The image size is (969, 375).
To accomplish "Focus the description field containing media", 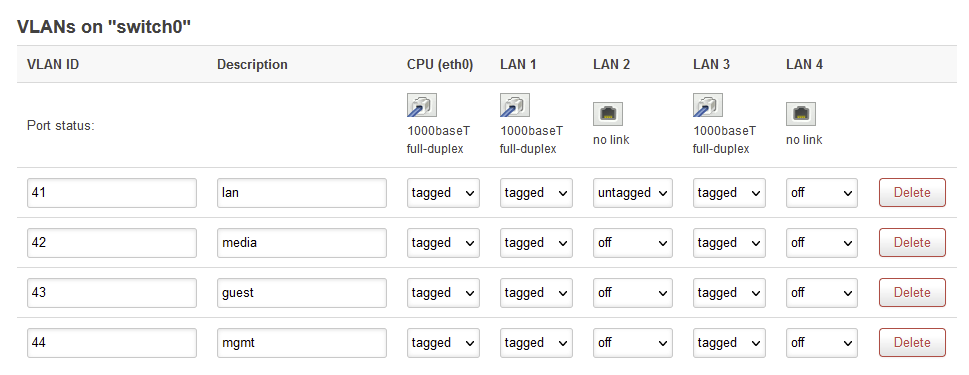I will (302, 243).
